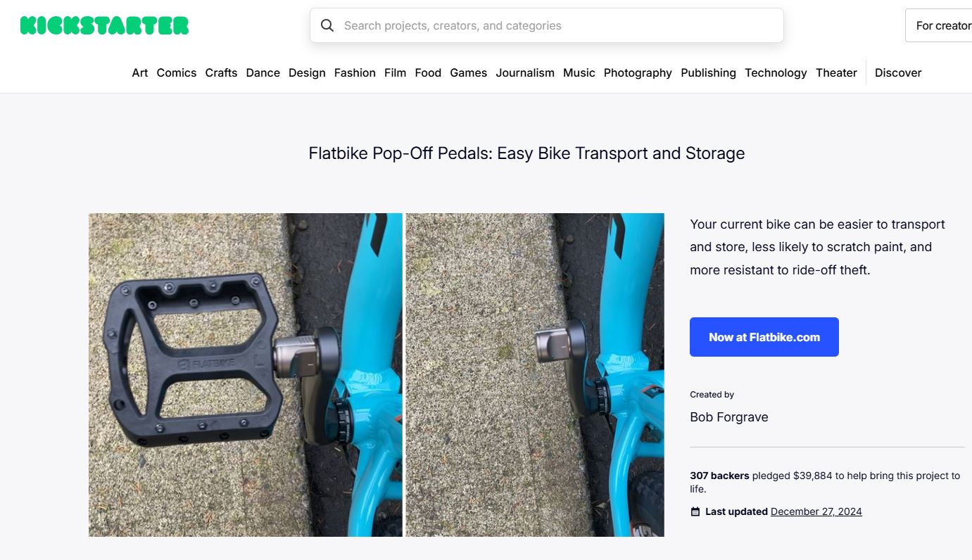Click the calendar icon beside Last updated
The image size is (972, 560).
point(695,512)
